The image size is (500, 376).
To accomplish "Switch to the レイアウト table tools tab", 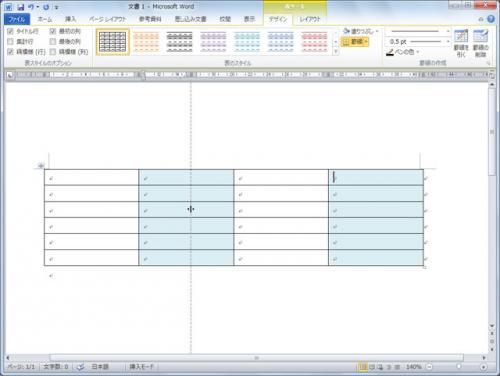I will click(x=309, y=19).
